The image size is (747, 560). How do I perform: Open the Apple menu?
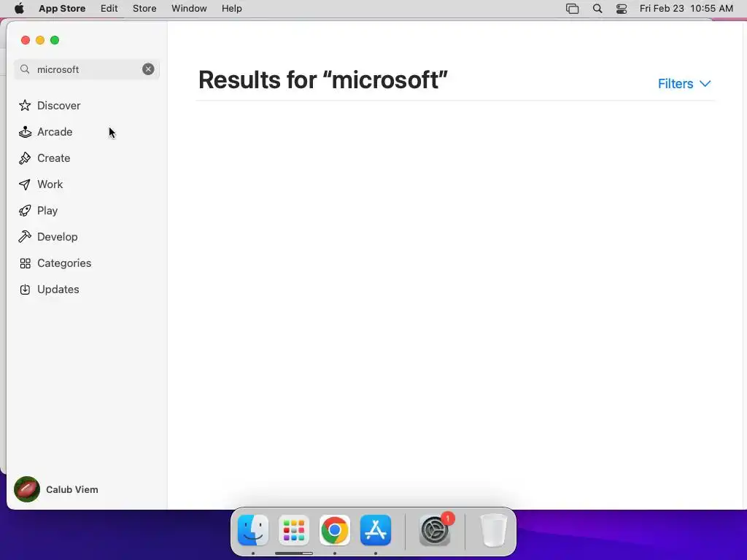[x=19, y=9]
